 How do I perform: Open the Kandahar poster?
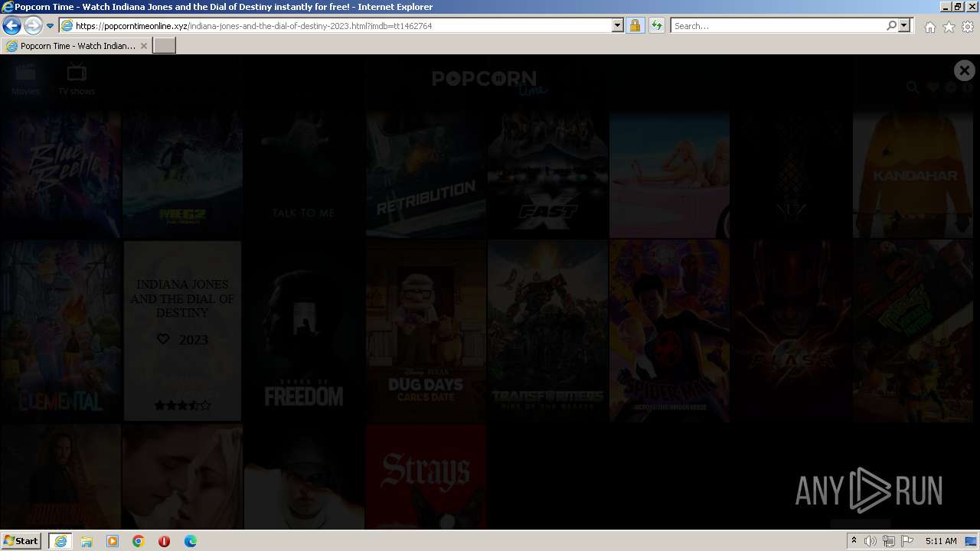coord(913,174)
